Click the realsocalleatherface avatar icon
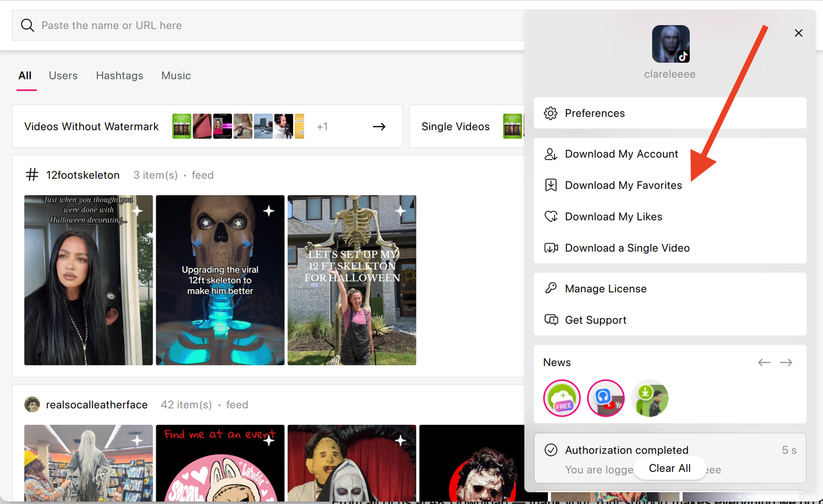Image resolution: width=823 pixels, height=504 pixels. [x=32, y=404]
